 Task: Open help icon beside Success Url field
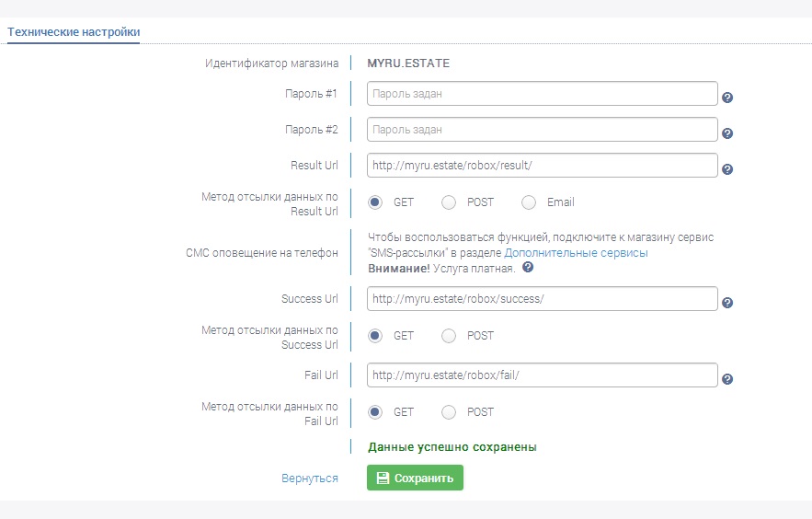coord(727,303)
